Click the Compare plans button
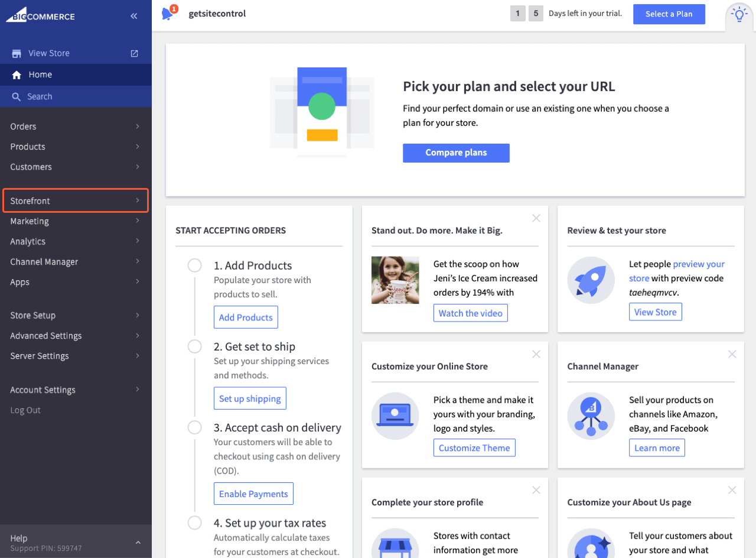This screenshot has height=558, width=756. (456, 153)
